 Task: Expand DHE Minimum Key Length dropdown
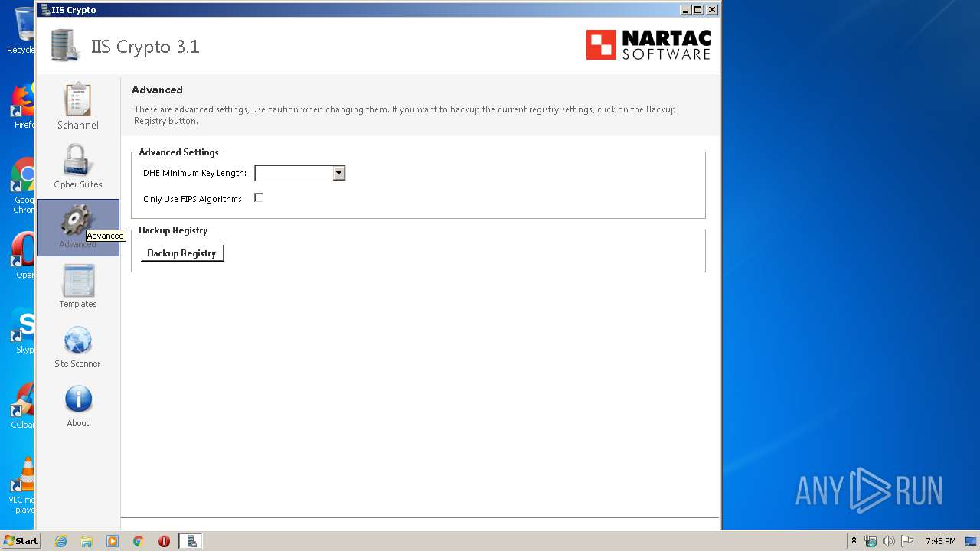click(338, 173)
